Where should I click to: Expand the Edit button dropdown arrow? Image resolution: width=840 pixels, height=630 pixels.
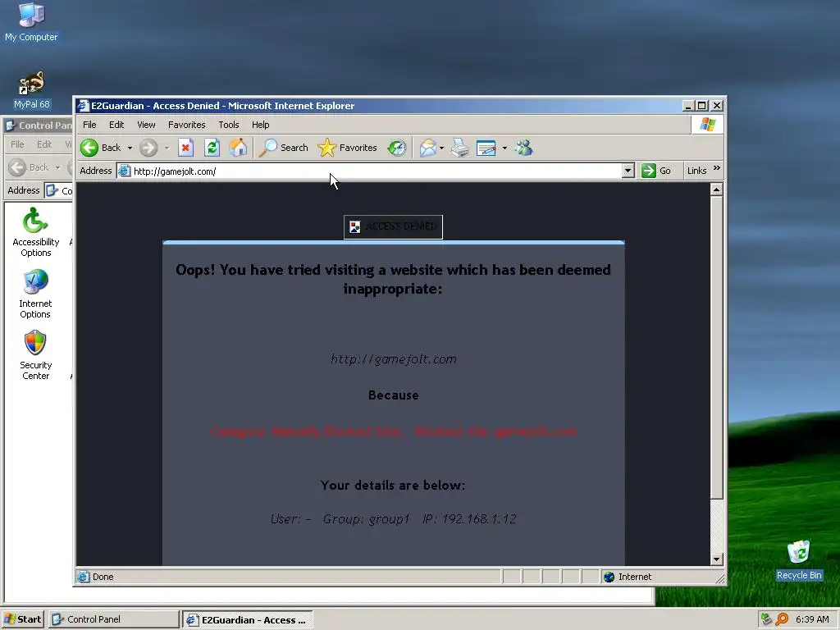click(x=504, y=148)
